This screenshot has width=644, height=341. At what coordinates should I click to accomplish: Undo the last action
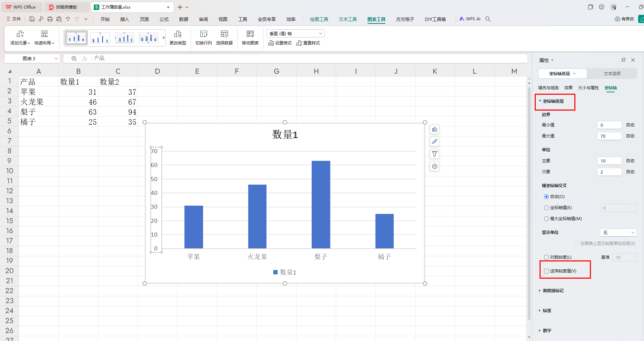coord(68,19)
